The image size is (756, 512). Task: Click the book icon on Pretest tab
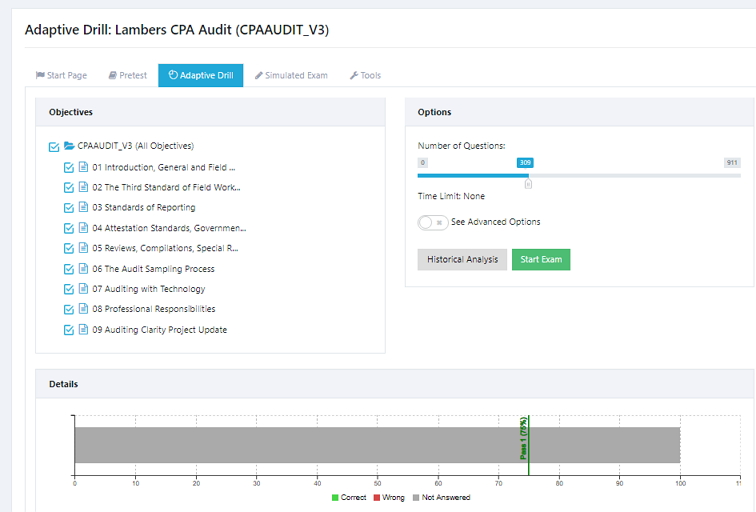[x=112, y=75]
